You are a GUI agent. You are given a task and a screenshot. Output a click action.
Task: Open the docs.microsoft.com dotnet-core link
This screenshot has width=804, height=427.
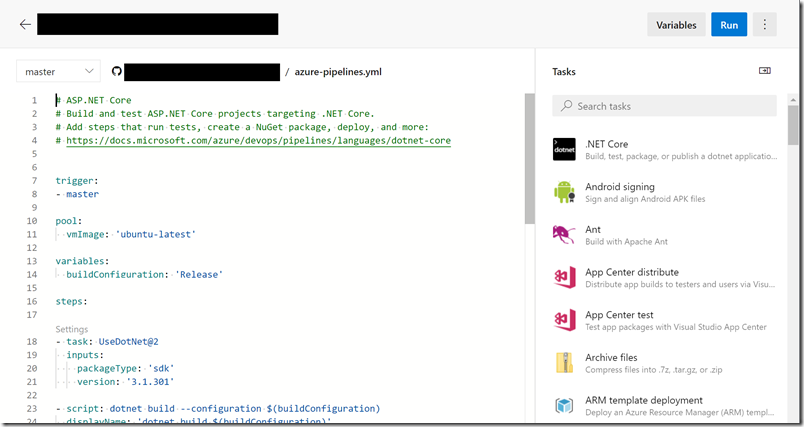coord(258,140)
